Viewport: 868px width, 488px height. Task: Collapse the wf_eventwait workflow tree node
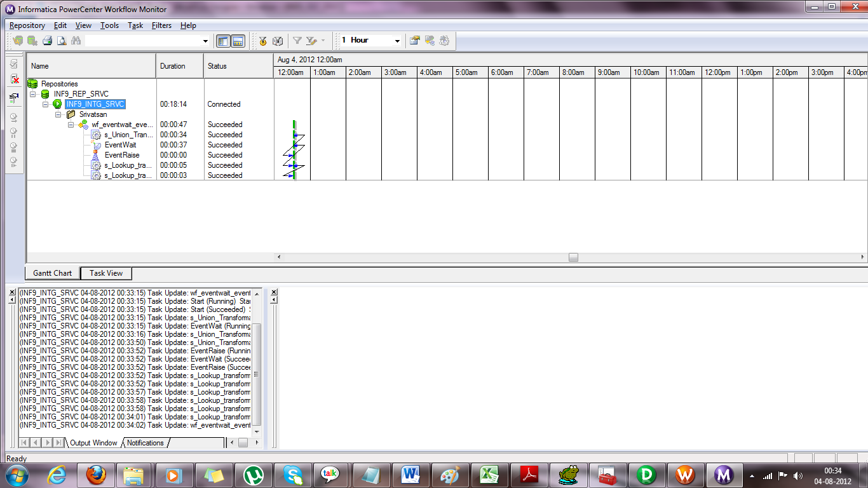click(71, 125)
